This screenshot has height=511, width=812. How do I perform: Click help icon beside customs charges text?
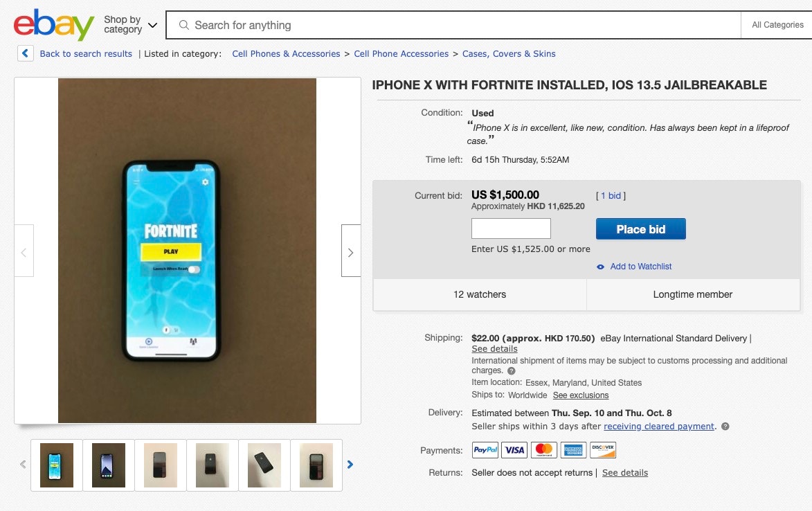coord(512,371)
